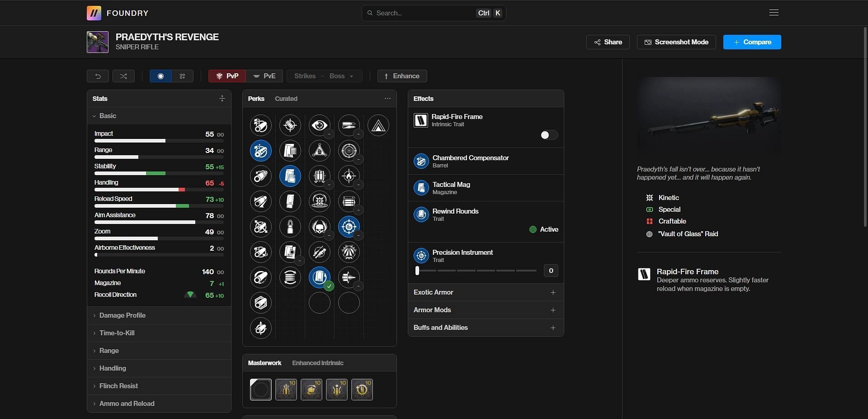Collapse the Basic stats section
This screenshot has height=419, width=868.
[x=159, y=116]
